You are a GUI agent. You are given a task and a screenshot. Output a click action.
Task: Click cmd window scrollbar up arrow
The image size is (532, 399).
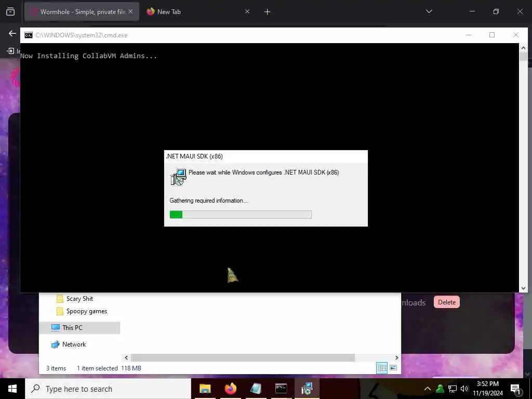click(x=523, y=48)
